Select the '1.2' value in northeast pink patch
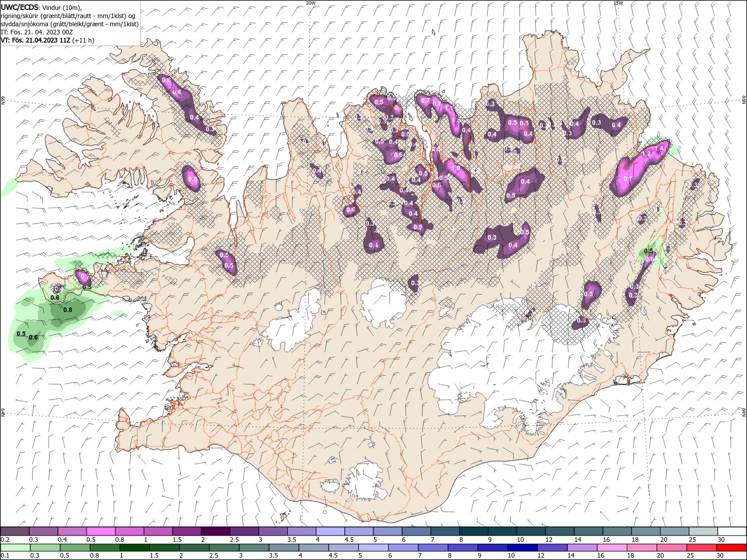The image size is (747, 560). tap(646, 154)
